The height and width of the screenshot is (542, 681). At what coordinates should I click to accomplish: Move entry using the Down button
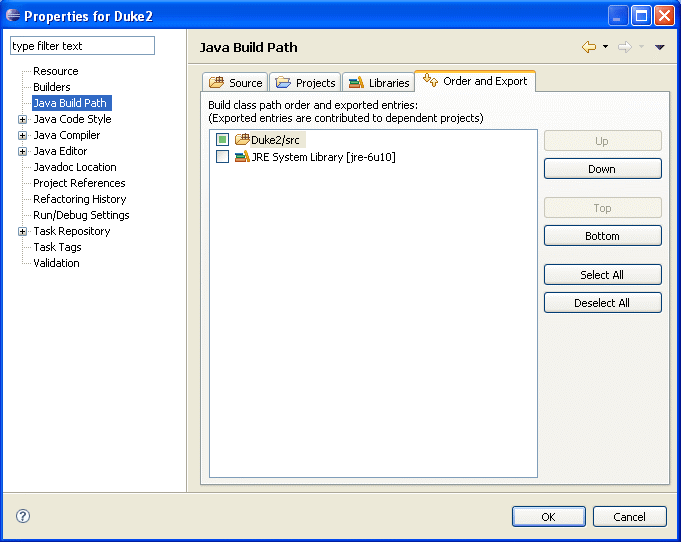602,169
